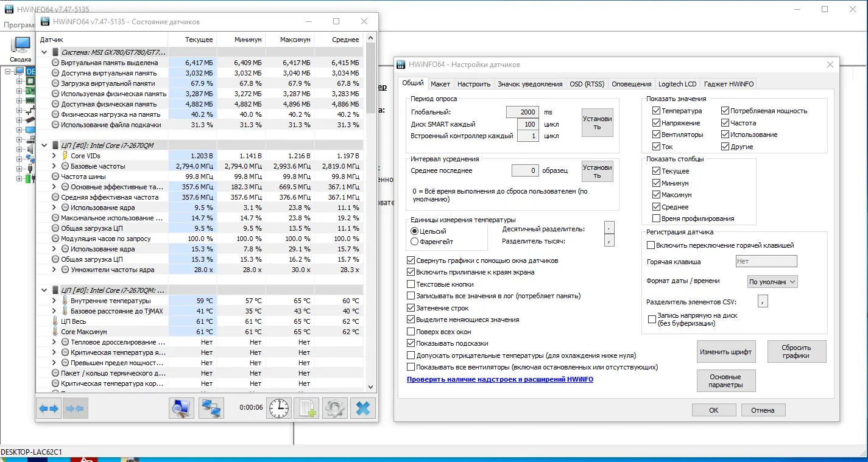Click the thermometer icon for Внутренние температуры
This screenshot has height=462, width=868.
(x=65, y=301)
